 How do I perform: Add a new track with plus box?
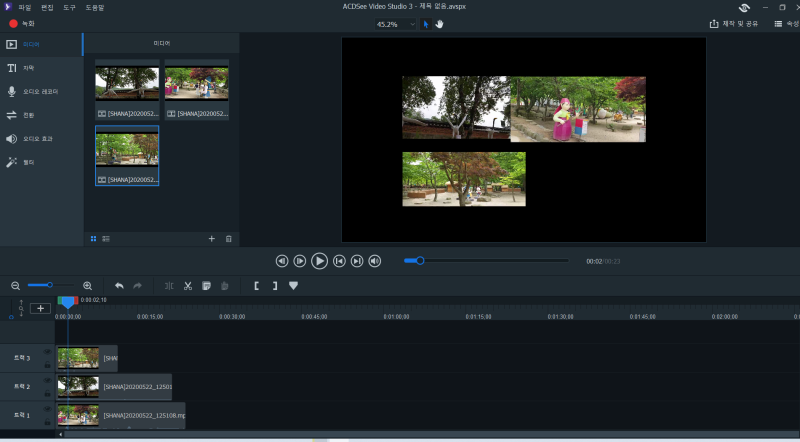(40, 308)
